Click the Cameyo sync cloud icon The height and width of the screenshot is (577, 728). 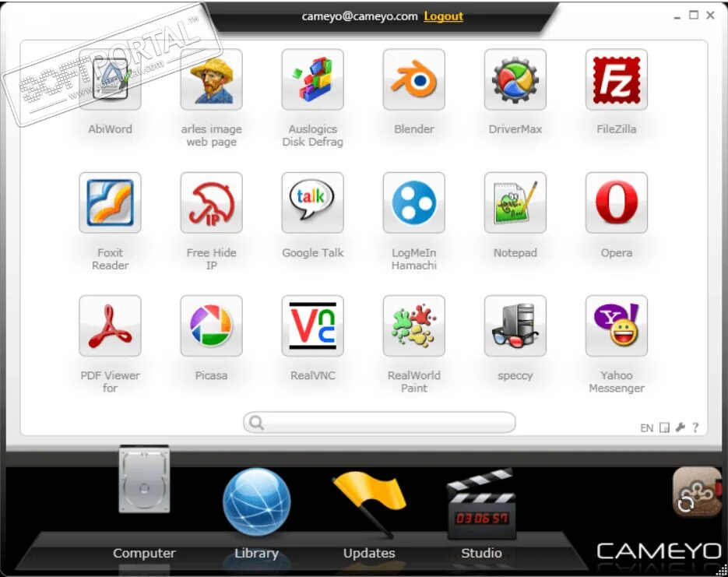coord(696,492)
